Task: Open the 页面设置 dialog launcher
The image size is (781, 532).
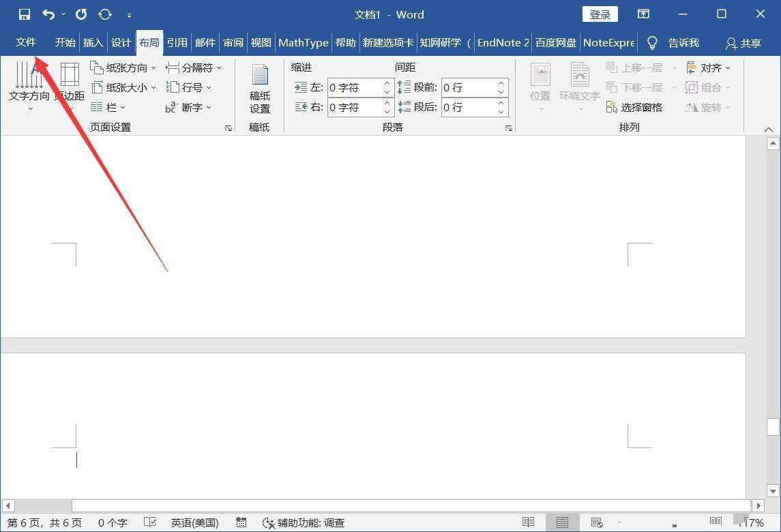Action: [229, 128]
